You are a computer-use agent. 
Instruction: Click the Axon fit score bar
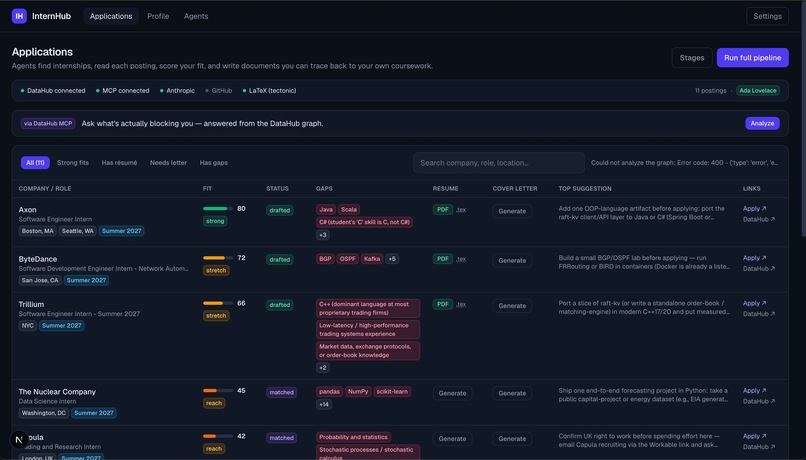pyautogui.click(x=218, y=208)
